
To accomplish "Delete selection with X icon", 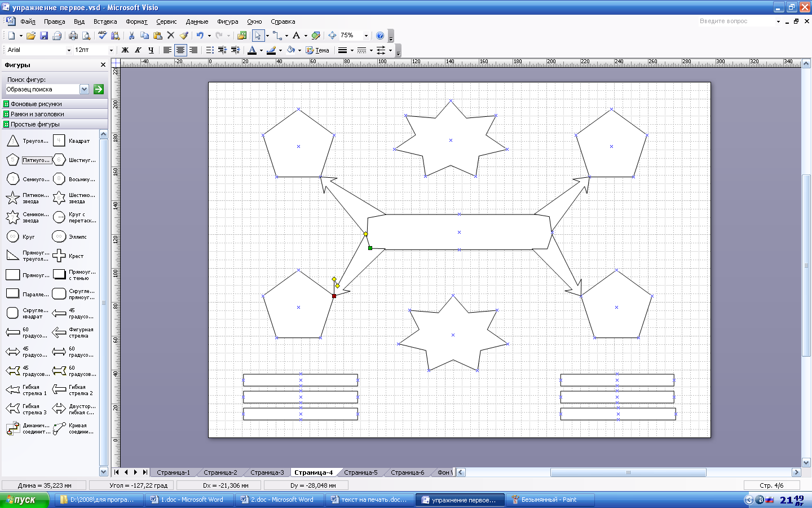I will pos(171,36).
